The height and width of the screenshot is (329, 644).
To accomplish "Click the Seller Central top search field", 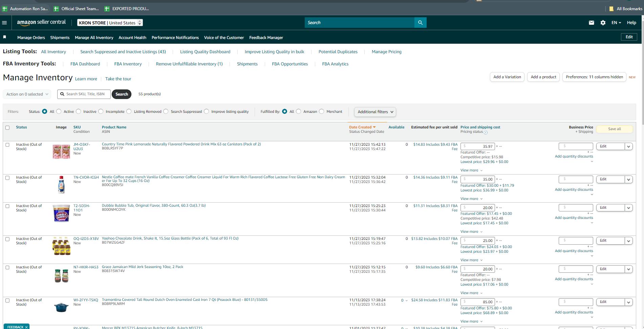I will 360,23.
